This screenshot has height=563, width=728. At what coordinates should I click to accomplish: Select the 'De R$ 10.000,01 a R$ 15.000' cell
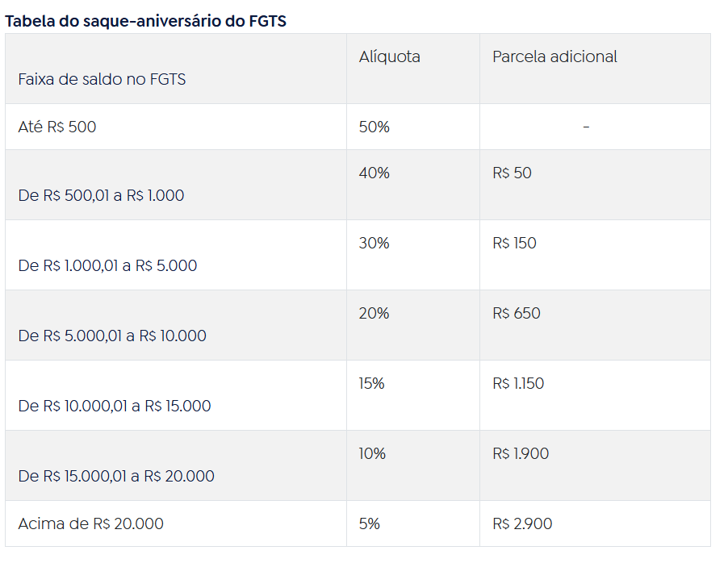coord(115,406)
